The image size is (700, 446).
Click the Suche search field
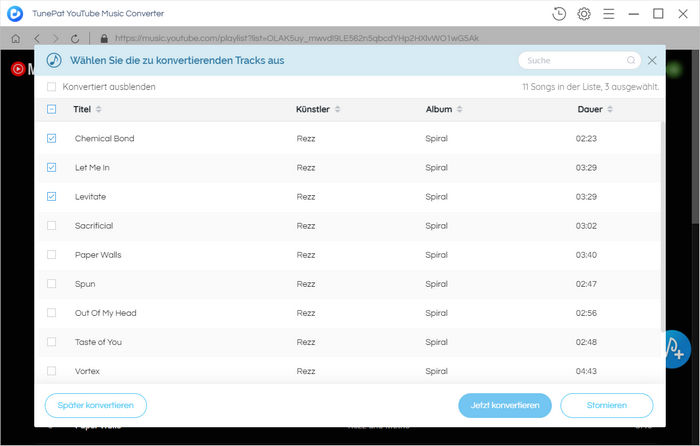579,60
